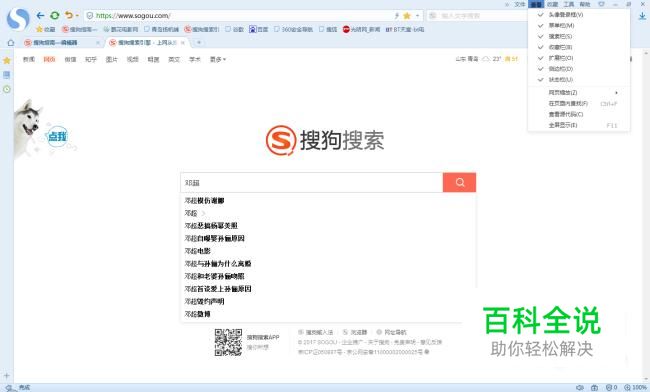Expand the address bar dropdown arrow

point(417,16)
